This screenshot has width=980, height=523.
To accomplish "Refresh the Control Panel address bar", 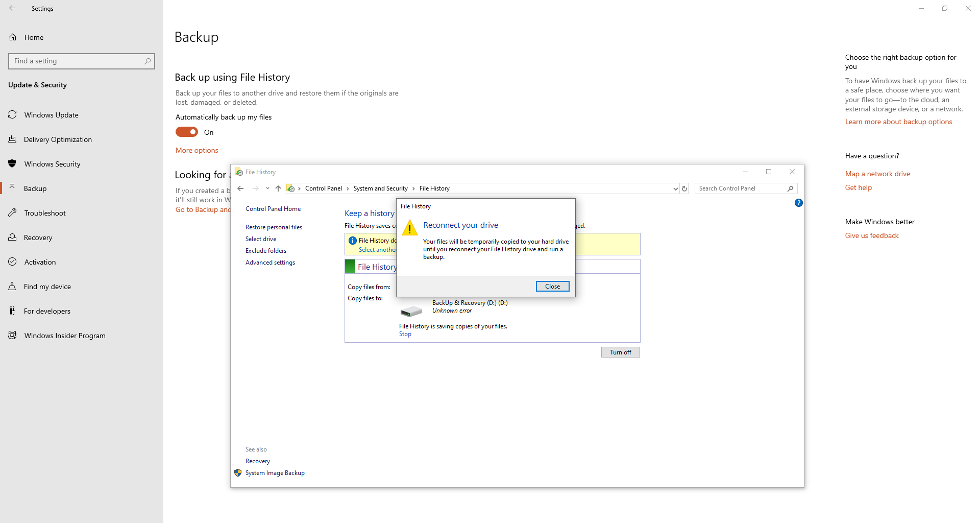I will [x=684, y=188].
